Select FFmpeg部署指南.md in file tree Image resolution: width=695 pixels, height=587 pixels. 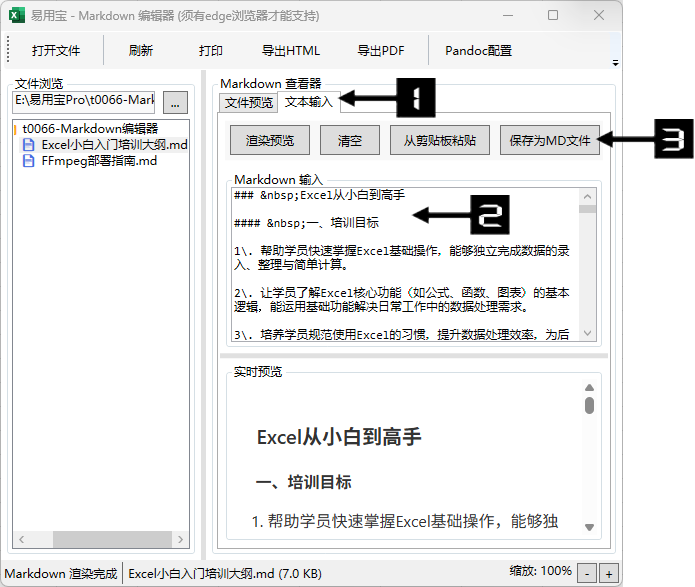point(99,160)
